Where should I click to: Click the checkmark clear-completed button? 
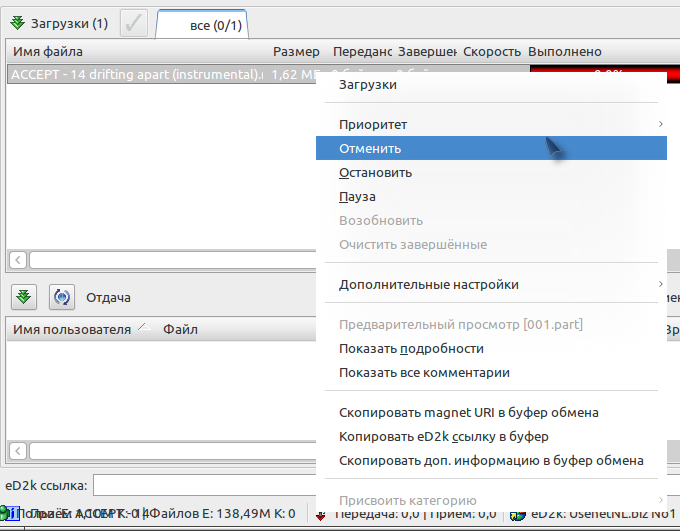click(134, 23)
